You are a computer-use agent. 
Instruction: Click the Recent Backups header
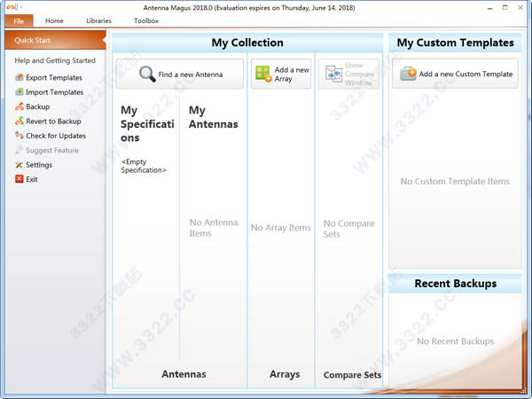click(456, 284)
